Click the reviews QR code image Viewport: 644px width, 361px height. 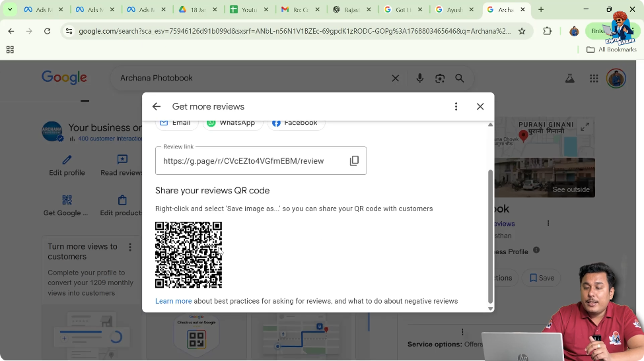(188, 255)
